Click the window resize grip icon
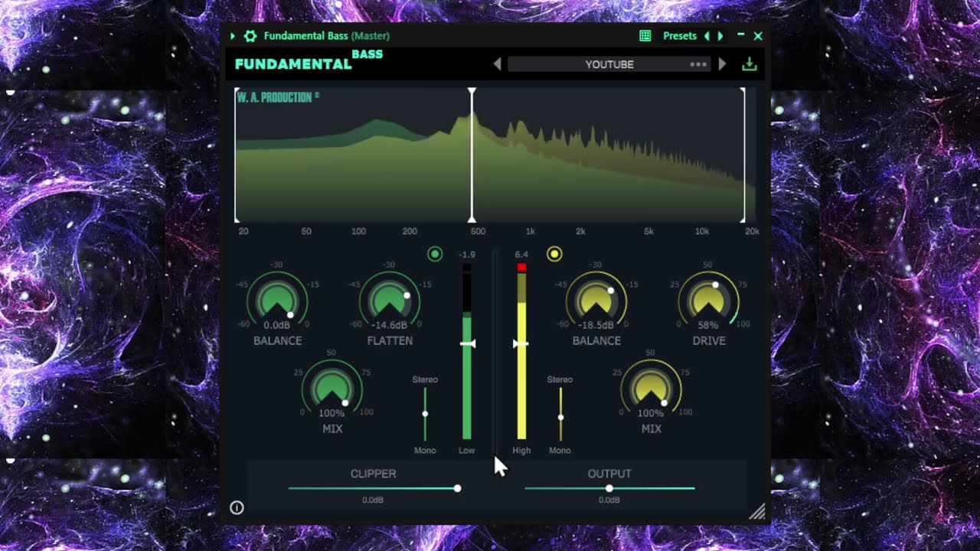Screen dimensions: 980x551 (757, 512)
